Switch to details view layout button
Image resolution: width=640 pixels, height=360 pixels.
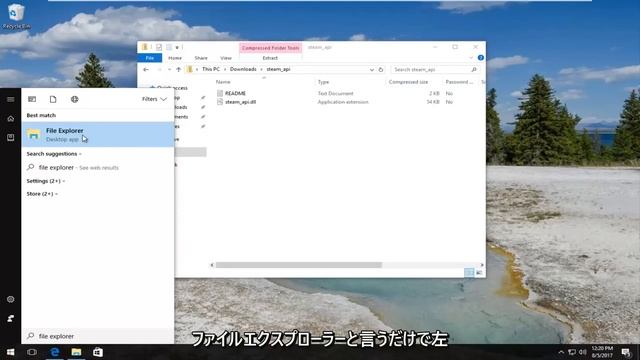pos(469,272)
